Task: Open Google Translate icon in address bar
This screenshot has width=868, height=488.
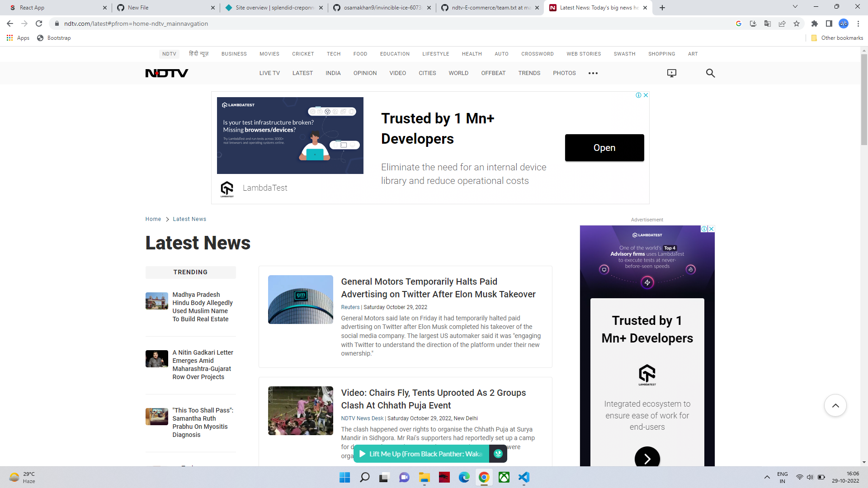Action: coord(767,23)
